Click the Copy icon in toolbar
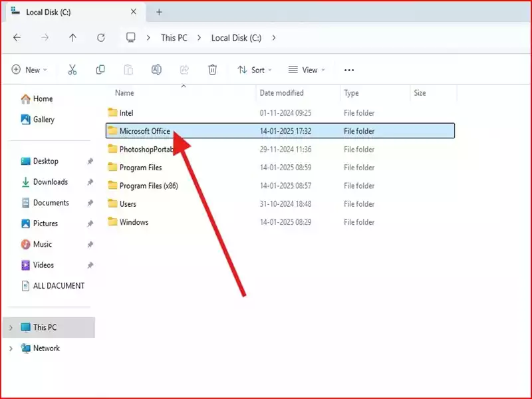The width and height of the screenshot is (532, 399). click(x=100, y=70)
